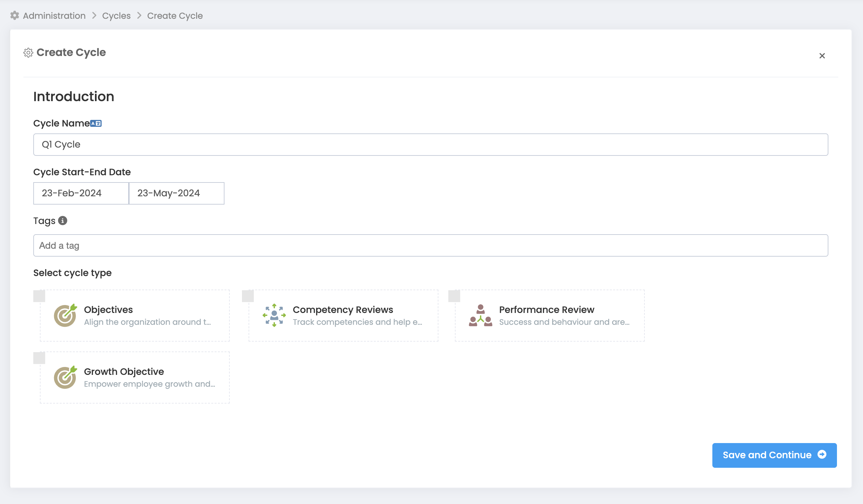Check the Objectives cycle type checkbox
This screenshot has height=504, width=863.
click(x=39, y=296)
